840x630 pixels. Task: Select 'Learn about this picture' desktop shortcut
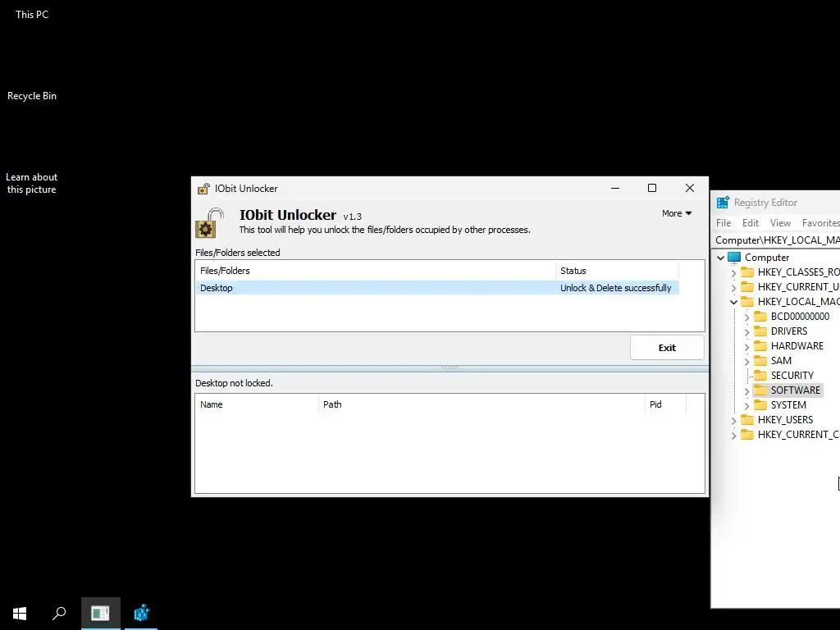coord(32,183)
